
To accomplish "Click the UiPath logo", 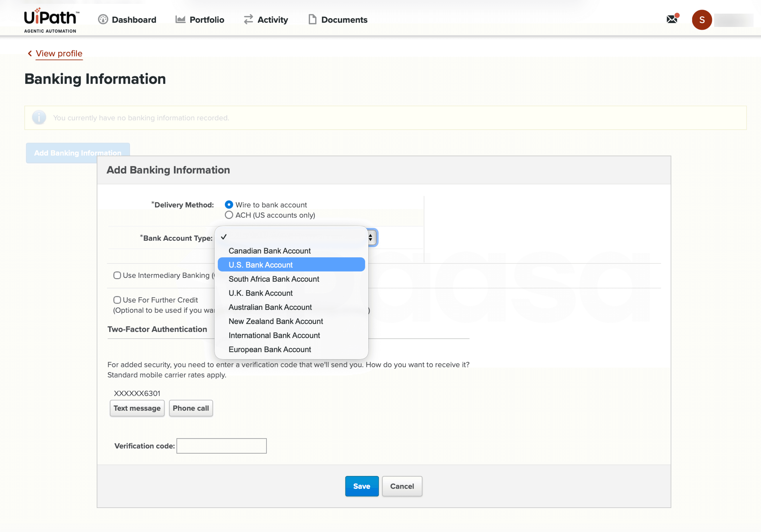I will click(51, 20).
